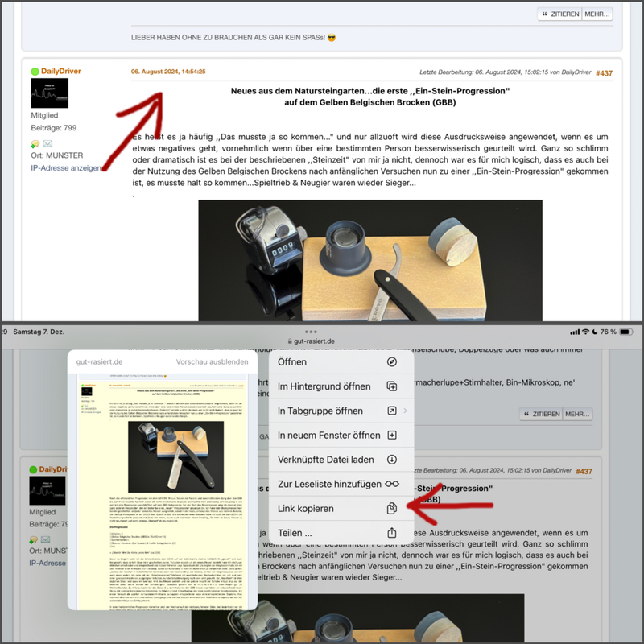Click the share icon beside Teilen
Viewport: 644px width, 644px height.
point(392,533)
